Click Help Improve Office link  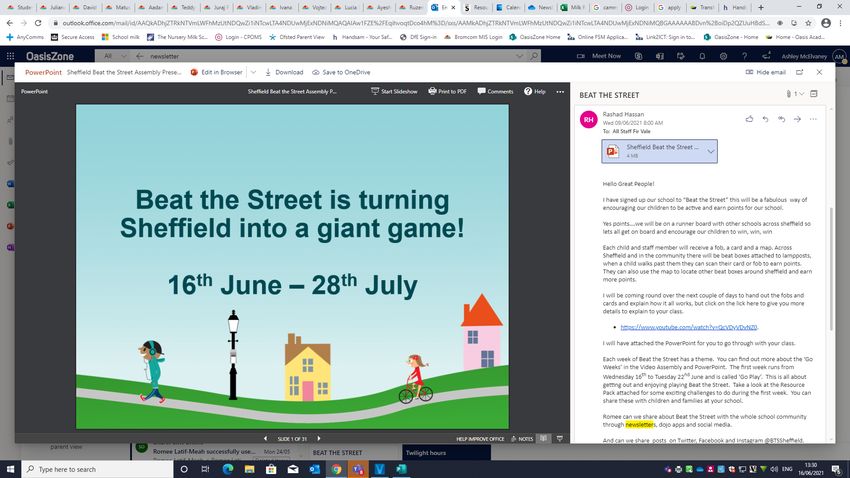coord(480,439)
